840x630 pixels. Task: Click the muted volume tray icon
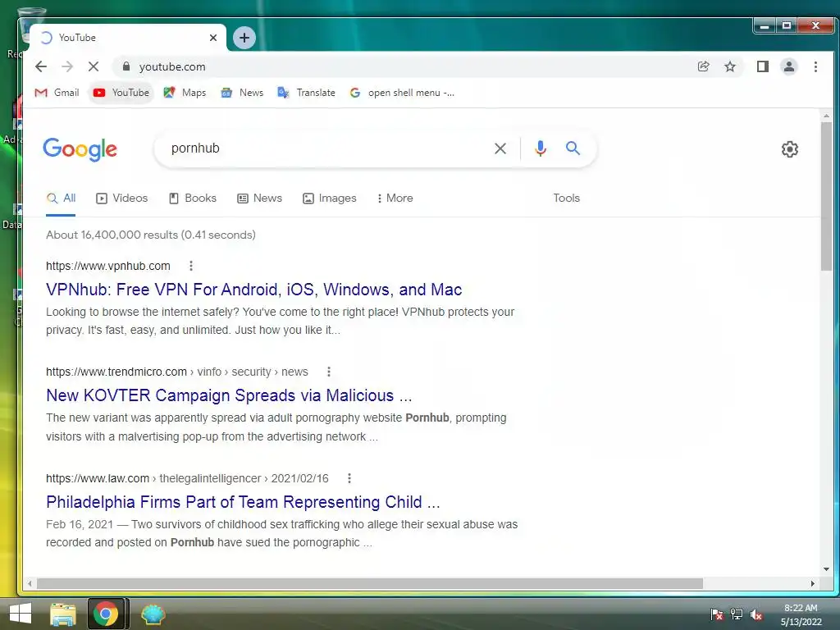pyautogui.click(x=756, y=614)
